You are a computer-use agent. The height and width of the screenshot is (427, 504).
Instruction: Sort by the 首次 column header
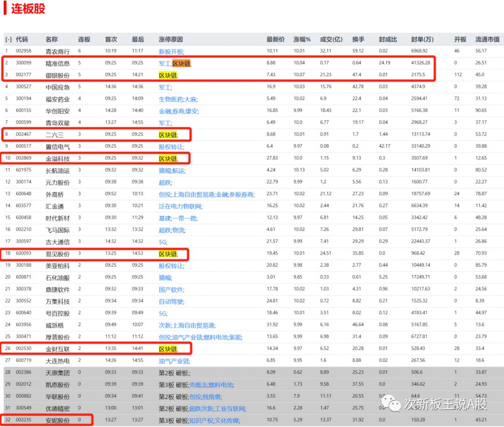click(x=111, y=40)
